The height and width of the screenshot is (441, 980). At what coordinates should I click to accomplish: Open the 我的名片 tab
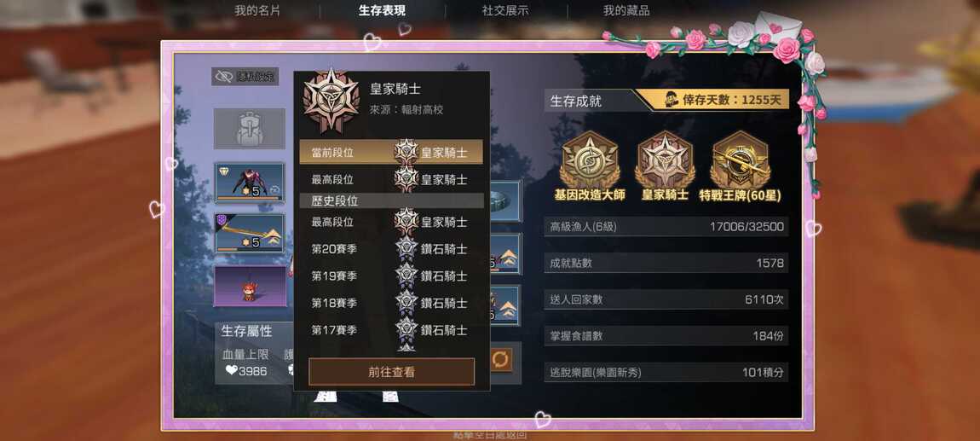257,10
